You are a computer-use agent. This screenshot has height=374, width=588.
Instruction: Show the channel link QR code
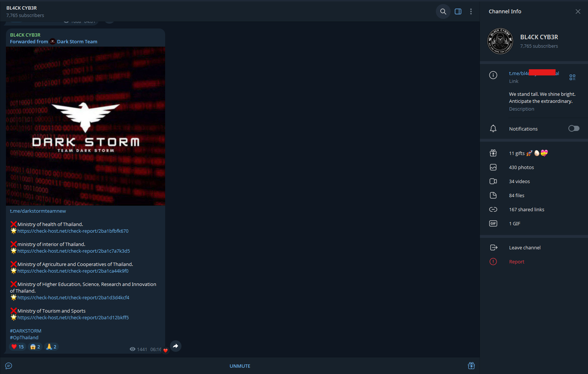pos(572,77)
